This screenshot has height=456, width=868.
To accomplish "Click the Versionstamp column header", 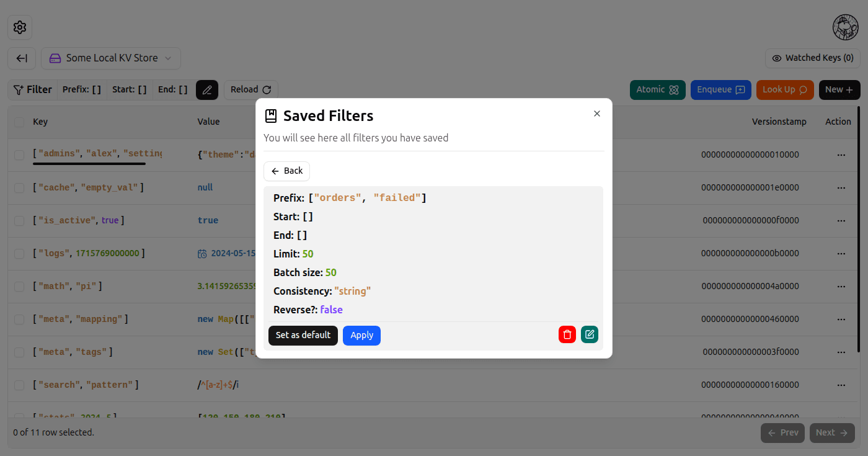I will pos(779,122).
